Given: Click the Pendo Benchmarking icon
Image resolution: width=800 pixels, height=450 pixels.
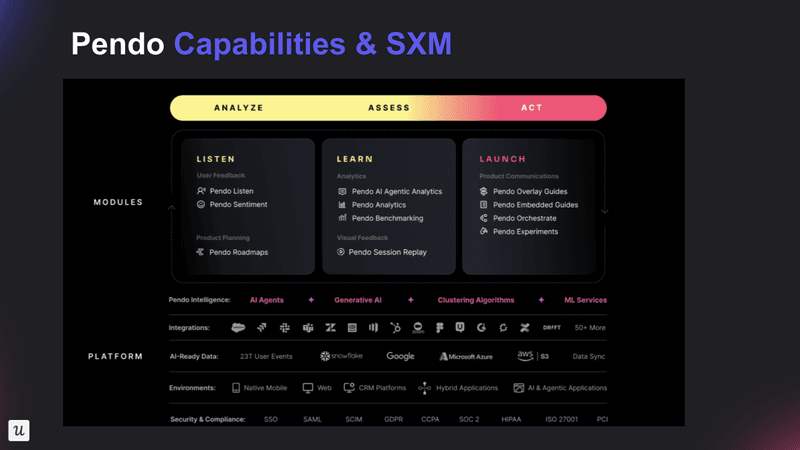Looking at the screenshot, I should [342, 218].
